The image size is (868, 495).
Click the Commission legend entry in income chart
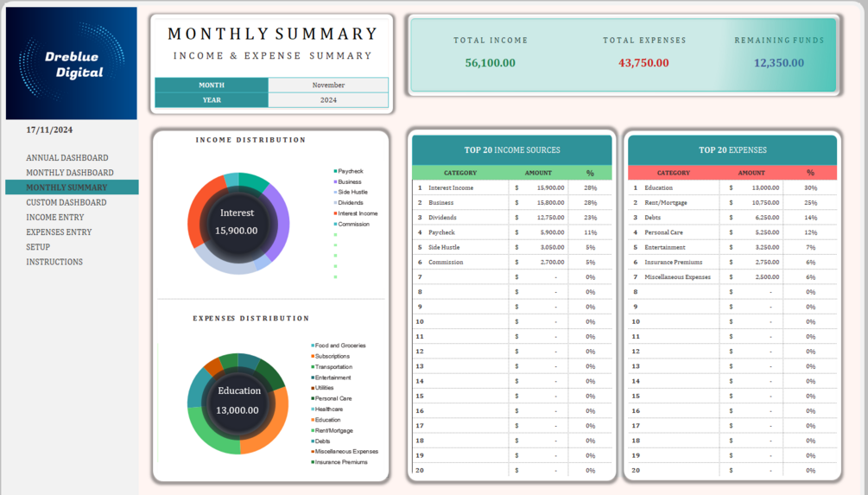tap(352, 225)
